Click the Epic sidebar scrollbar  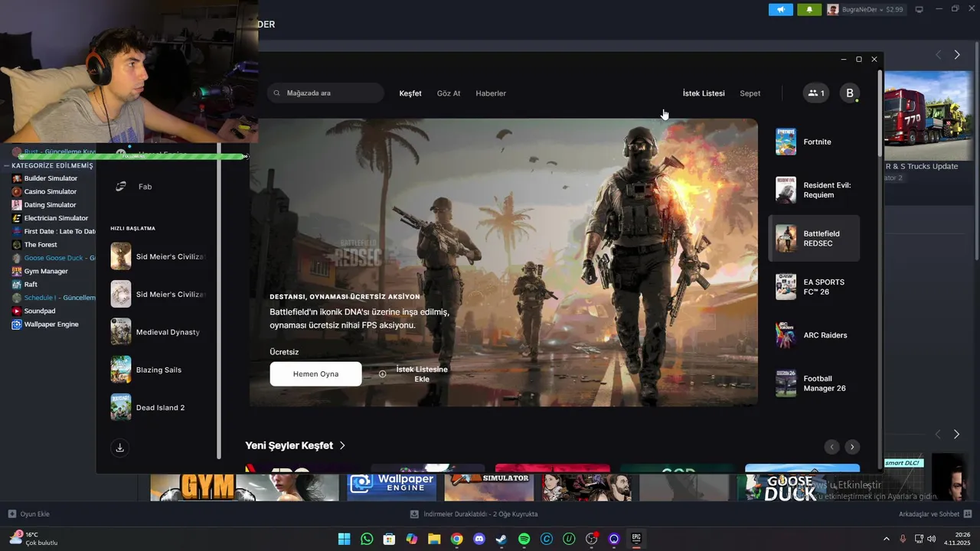click(219, 302)
